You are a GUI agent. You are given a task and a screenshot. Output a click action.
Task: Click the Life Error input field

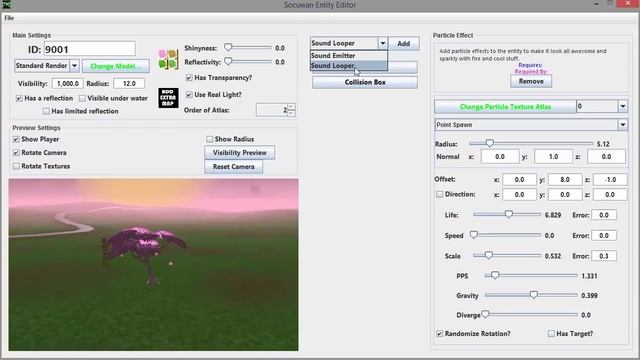tap(604, 215)
